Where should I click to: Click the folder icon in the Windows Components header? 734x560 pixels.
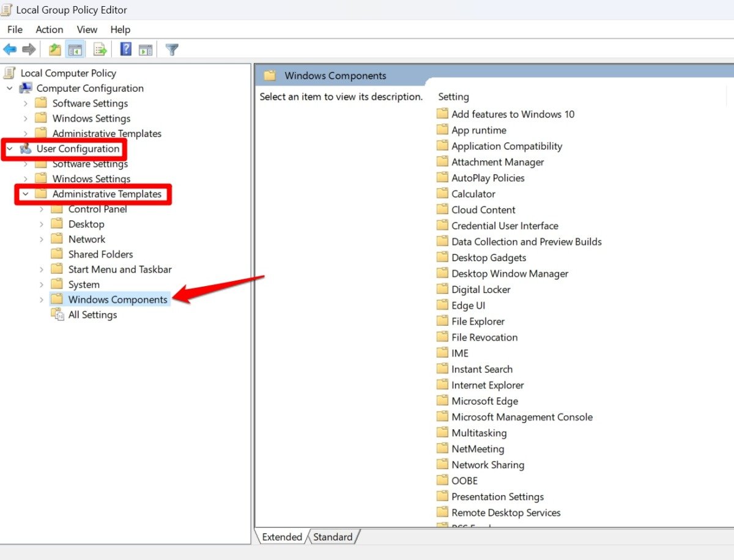(x=270, y=76)
